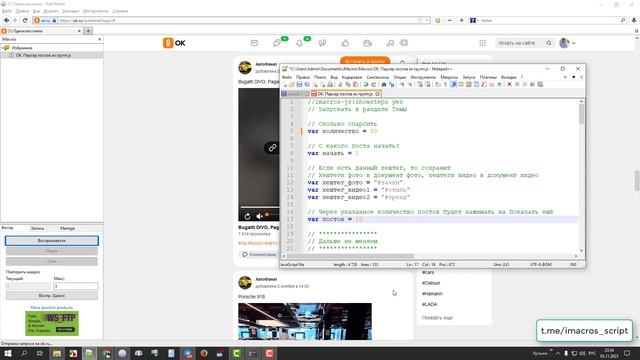Click the Воспр. (Цикл) loop button

click(52, 296)
